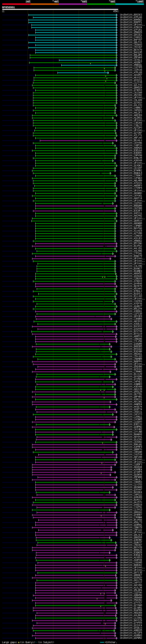Viewport: 146px width, 644px height.
Task: Click the short cyan alignment bar for UniRef100_A7PL68
Action: (83, 72)
